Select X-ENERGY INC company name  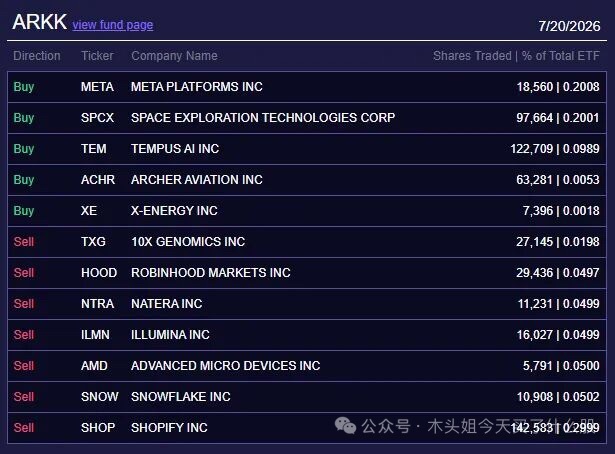[x=174, y=211]
